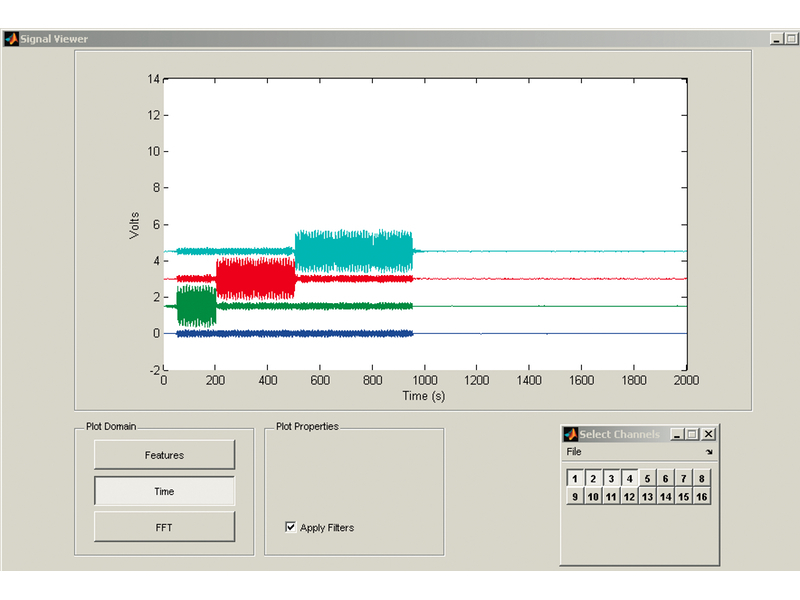Maximize the Signal Viewer window
The image size is (800, 600).
791,39
